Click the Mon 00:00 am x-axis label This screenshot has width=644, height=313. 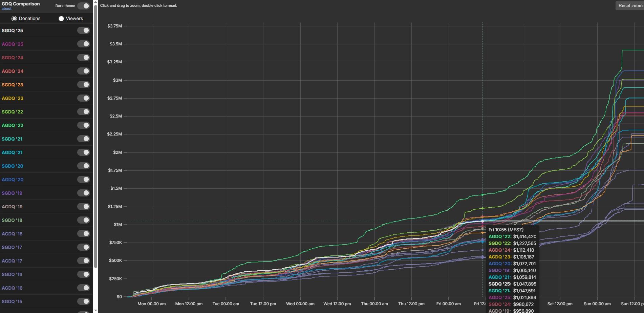(151, 304)
